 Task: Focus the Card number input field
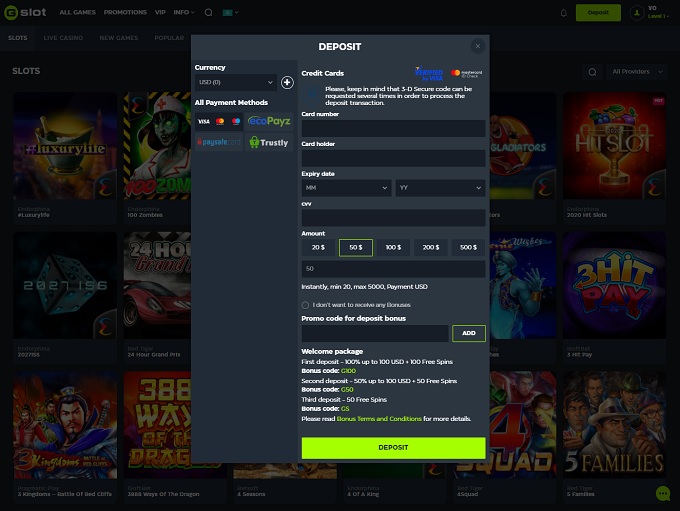coord(393,128)
